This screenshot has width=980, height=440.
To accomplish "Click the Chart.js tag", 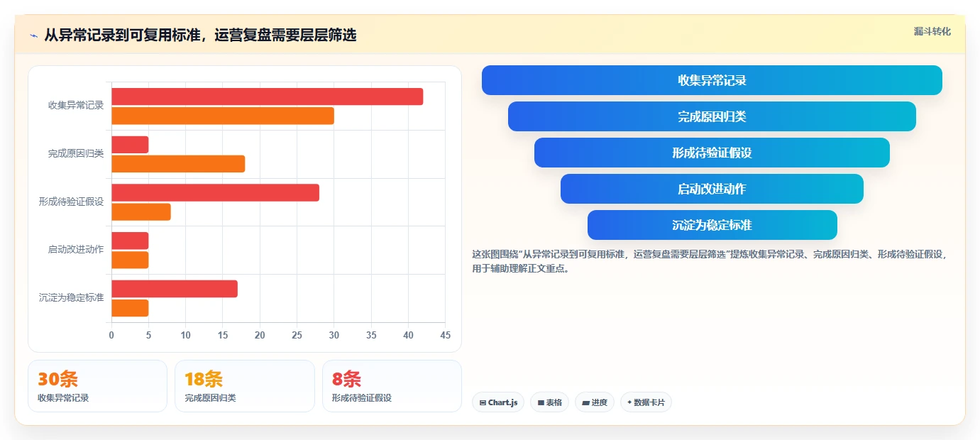I will (x=498, y=402).
